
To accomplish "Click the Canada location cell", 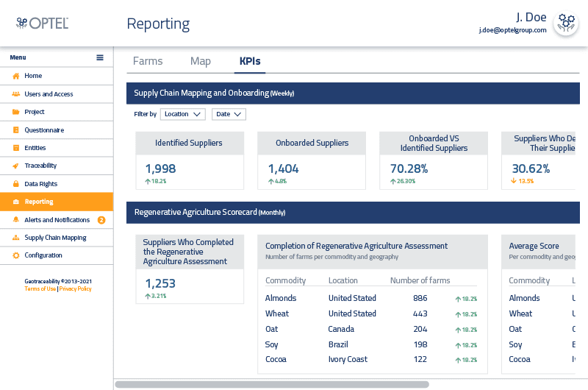I will 341,329.
